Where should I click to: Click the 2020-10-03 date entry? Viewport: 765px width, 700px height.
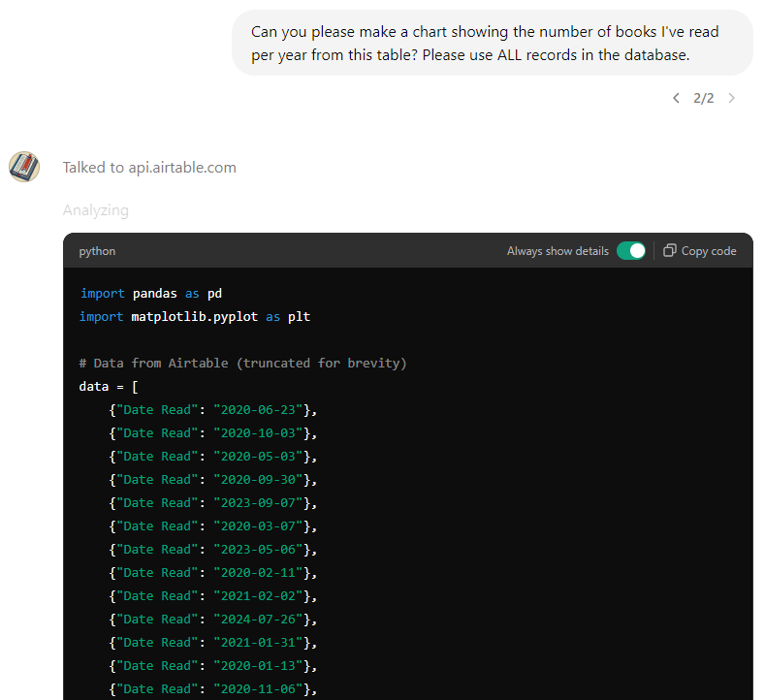point(212,433)
